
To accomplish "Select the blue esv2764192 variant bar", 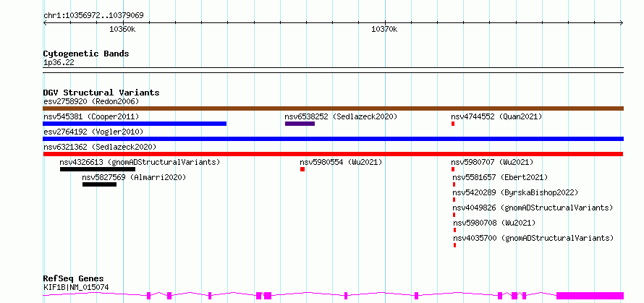I will [x=334, y=139].
